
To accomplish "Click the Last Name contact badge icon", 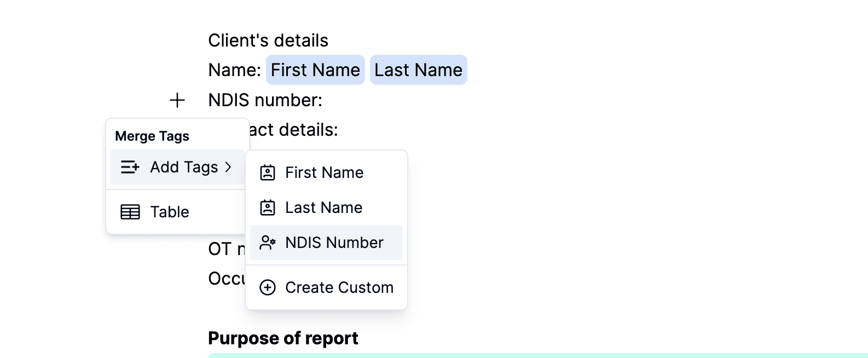I will [x=268, y=207].
